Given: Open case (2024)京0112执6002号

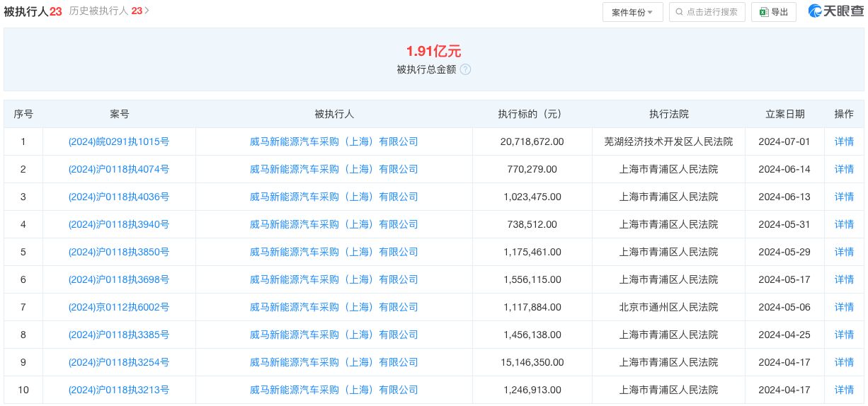Looking at the screenshot, I should [x=119, y=307].
